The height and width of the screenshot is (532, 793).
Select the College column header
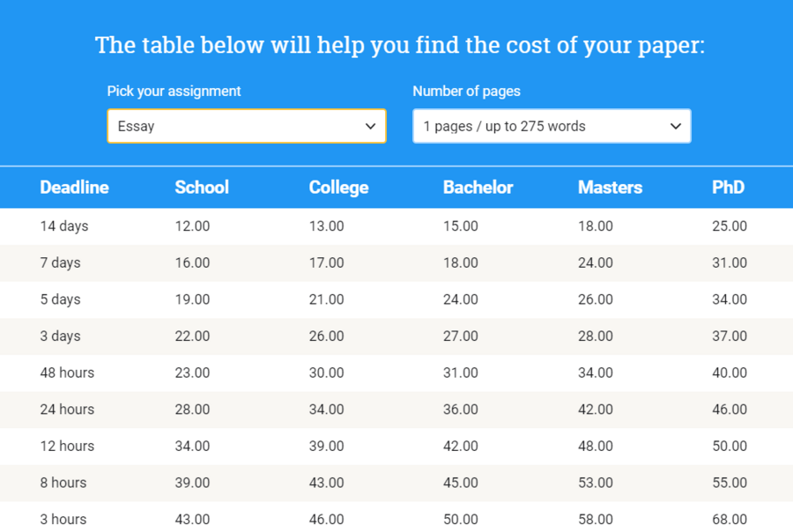click(338, 188)
